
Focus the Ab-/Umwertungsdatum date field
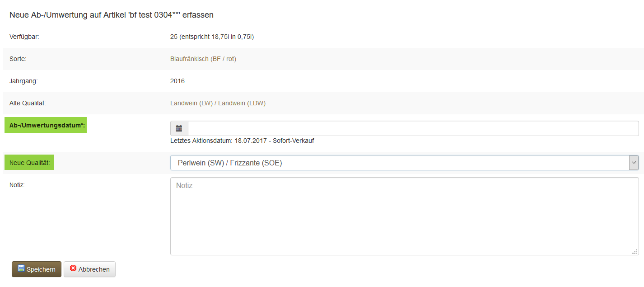(413, 128)
